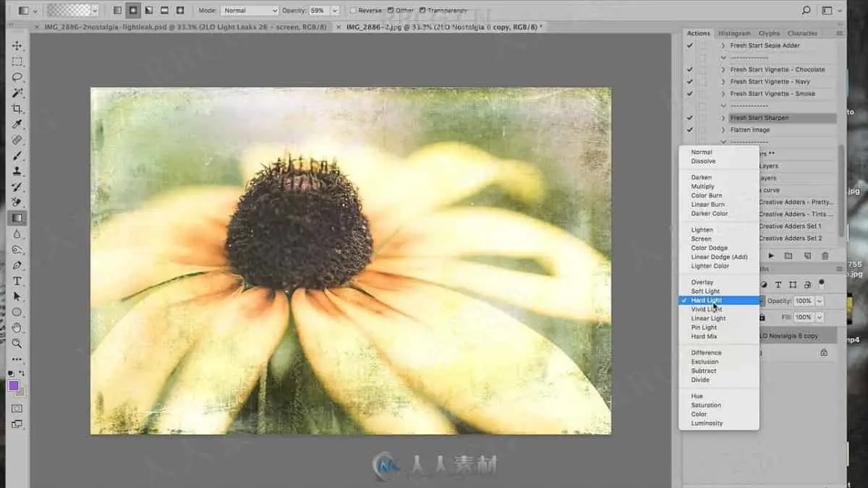The width and height of the screenshot is (868, 488).
Task: Enable the Reverse gradient checkbox
Action: [x=353, y=11]
